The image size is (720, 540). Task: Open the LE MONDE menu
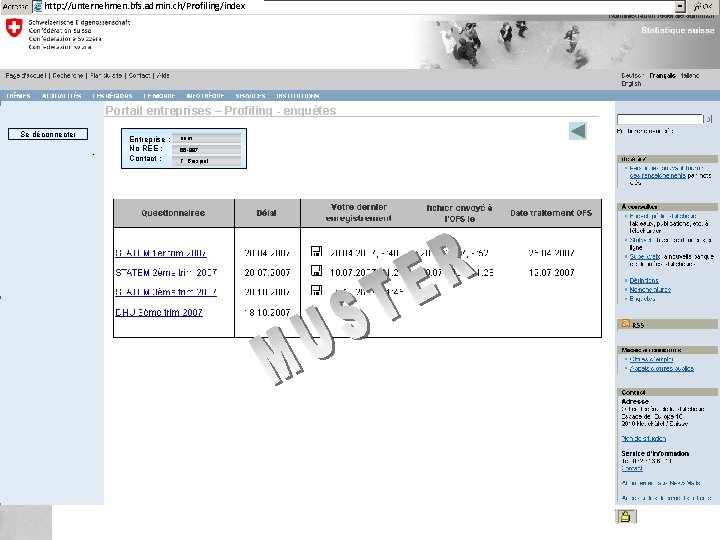click(x=159, y=96)
